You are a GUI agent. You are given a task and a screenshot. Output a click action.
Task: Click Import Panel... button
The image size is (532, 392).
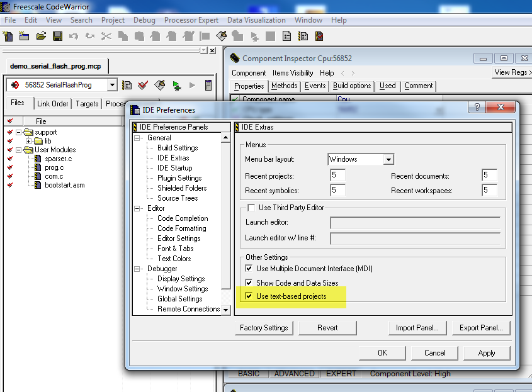click(417, 328)
